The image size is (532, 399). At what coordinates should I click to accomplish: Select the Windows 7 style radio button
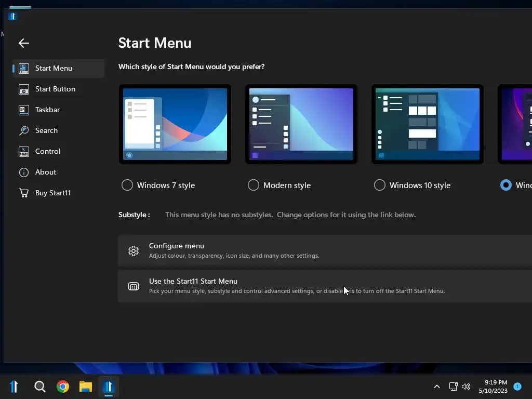pyautogui.click(x=127, y=185)
